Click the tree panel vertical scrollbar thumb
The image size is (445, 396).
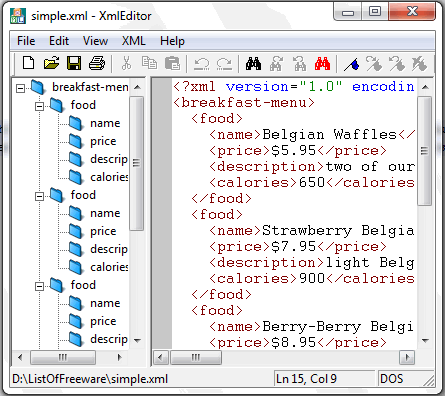tap(136, 163)
